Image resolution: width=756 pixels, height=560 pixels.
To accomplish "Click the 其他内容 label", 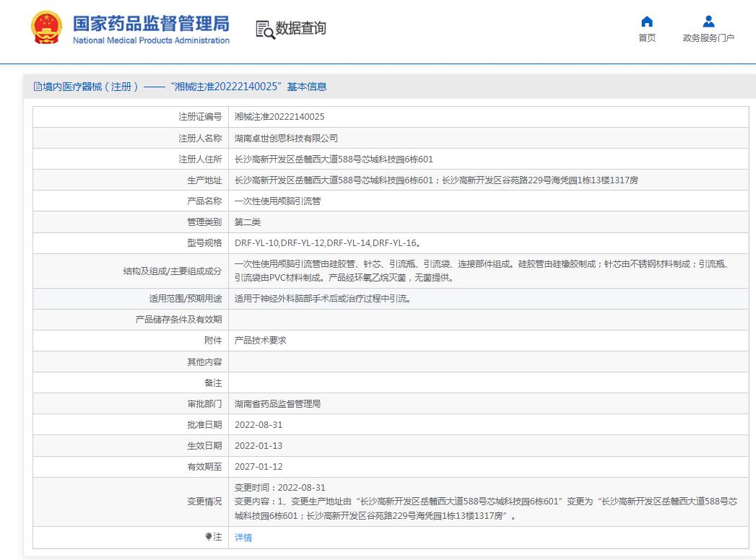I will (204, 362).
